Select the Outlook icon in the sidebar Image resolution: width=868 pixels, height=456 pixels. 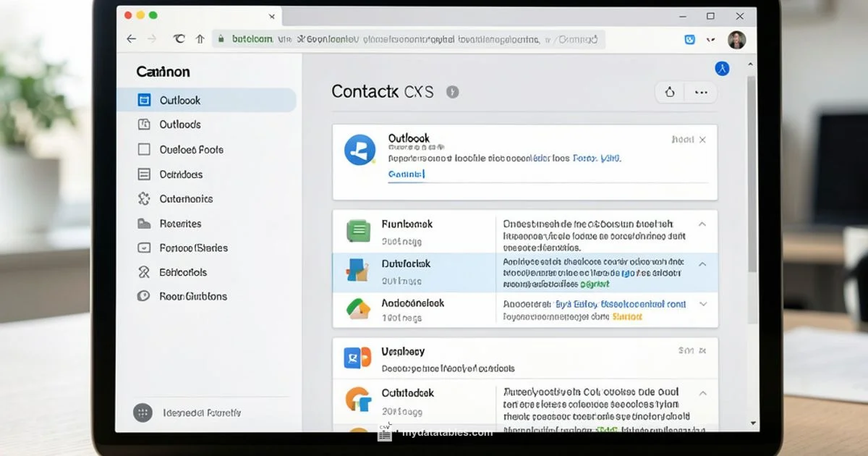click(145, 100)
